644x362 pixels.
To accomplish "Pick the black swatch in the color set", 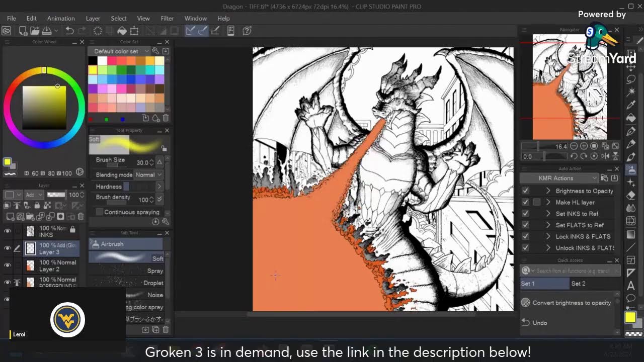I will pos(93,61).
